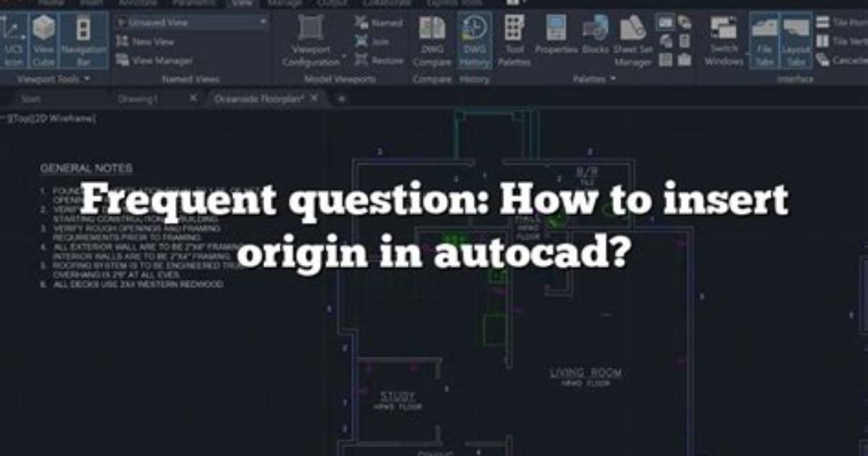Click the STUDY room label in the drawing
The width and height of the screenshot is (868, 456).
(x=398, y=396)
